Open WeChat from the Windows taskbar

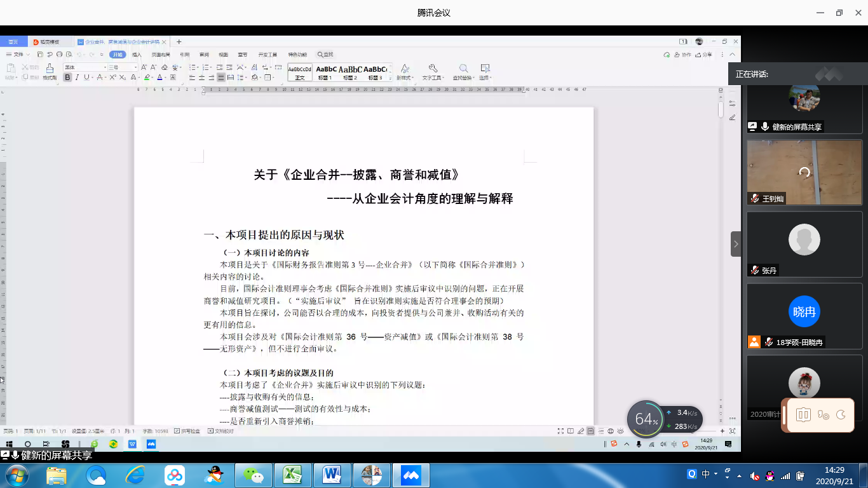coord(254,475)
